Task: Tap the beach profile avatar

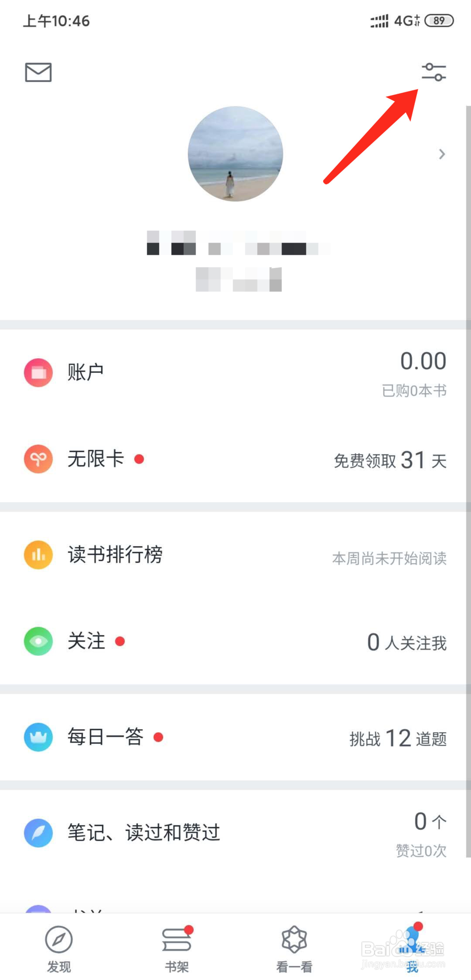Action: pyautogui.click(x=235, y=154)
